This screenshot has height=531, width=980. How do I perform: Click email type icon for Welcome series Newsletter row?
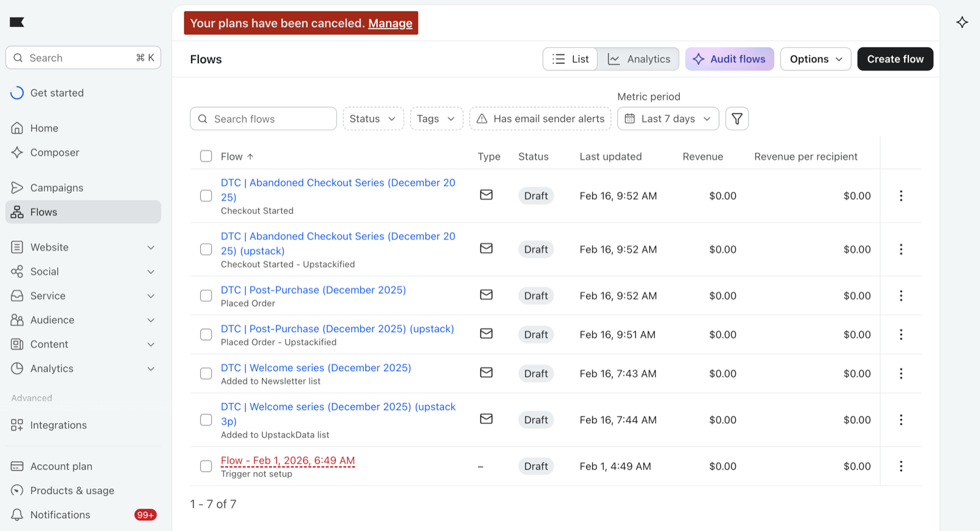(486, 372)
